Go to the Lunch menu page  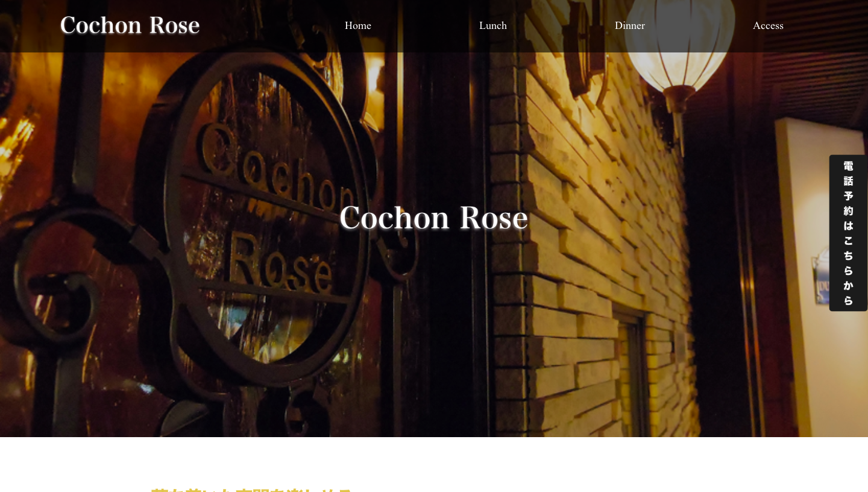[492, 25]
